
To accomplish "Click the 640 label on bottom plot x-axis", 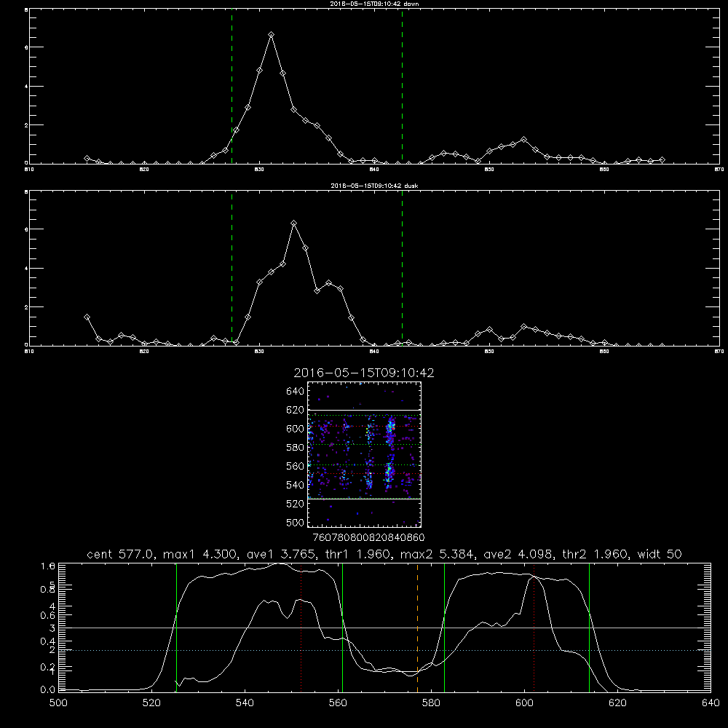I will coord(711,703).
